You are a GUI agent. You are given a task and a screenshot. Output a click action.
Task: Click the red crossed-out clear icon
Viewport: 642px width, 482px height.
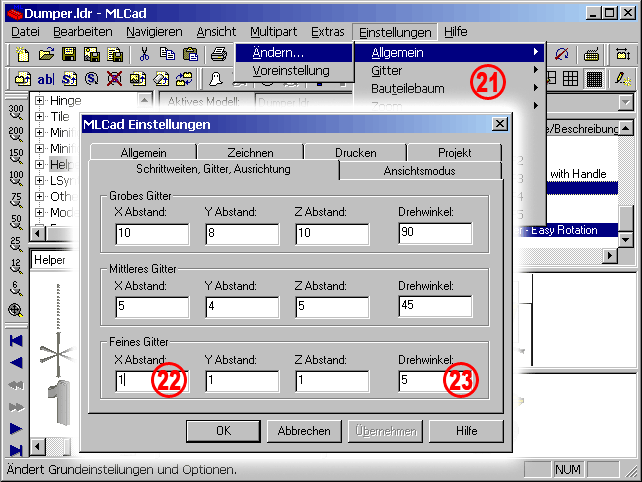coord(114,79)
